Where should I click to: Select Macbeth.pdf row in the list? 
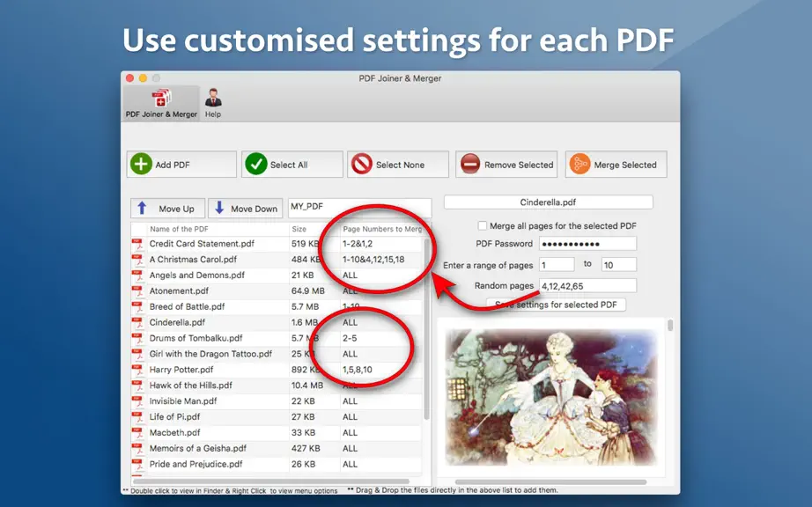click(277, 432)
